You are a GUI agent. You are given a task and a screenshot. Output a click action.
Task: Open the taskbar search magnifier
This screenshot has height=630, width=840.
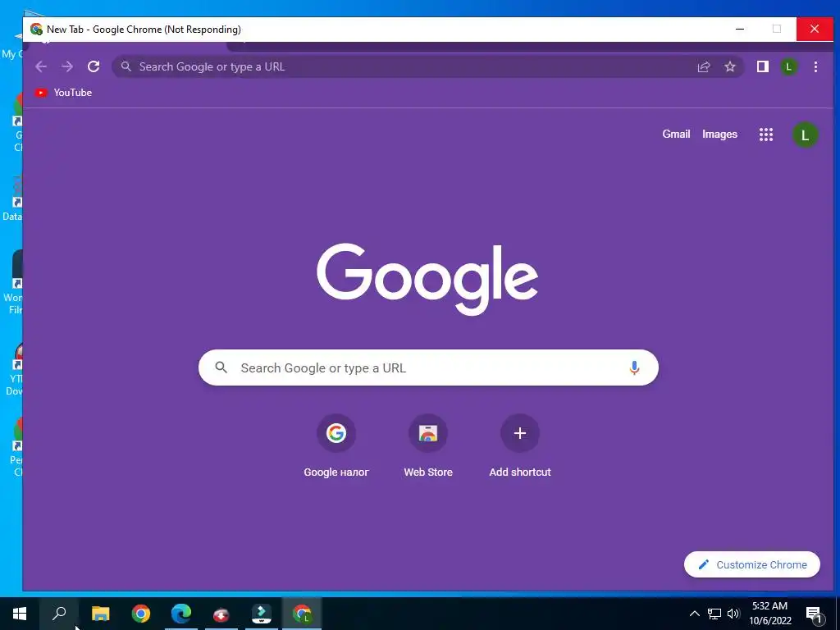(59, 614)
